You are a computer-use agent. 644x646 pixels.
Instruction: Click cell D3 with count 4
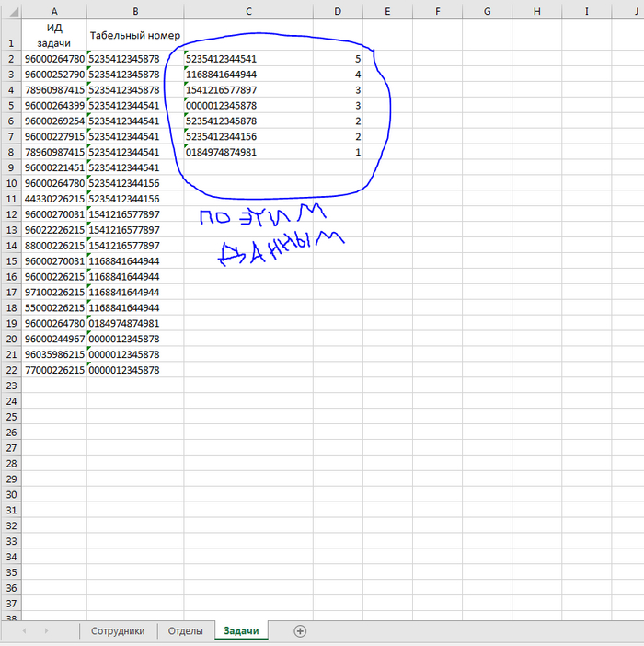coord(338,75)
